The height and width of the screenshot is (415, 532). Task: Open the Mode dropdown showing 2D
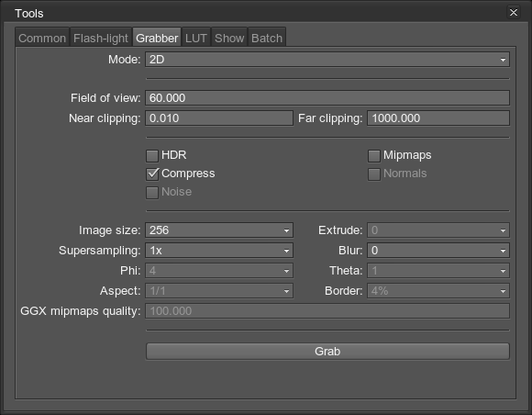(x=327, y=60)
